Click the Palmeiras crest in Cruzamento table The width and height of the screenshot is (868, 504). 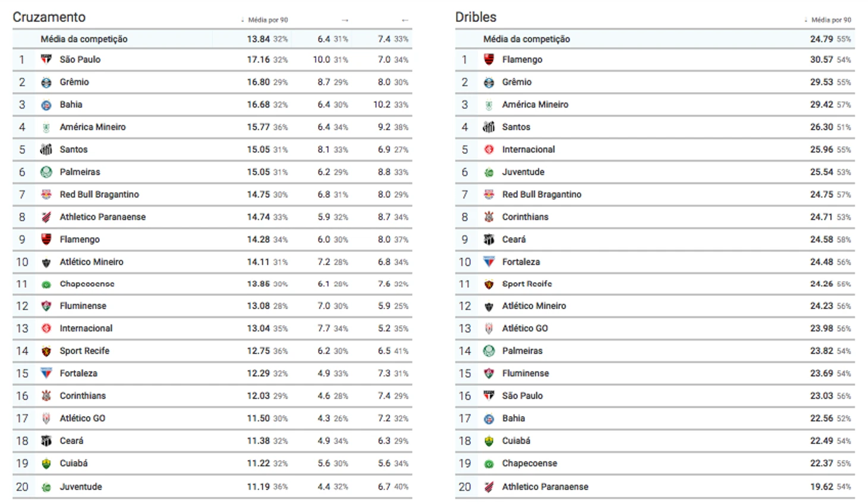coord(46,172)
